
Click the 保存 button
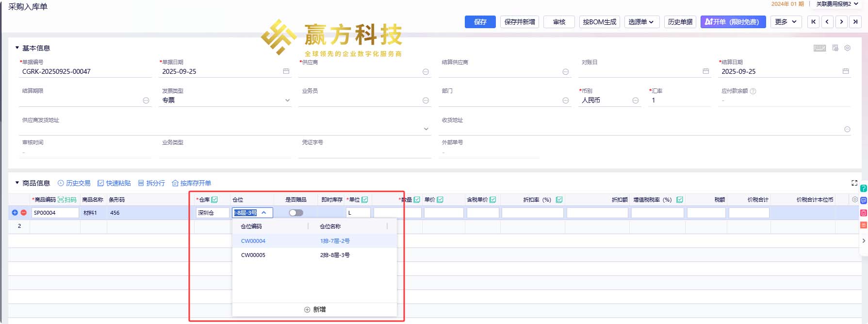point(480,22)
